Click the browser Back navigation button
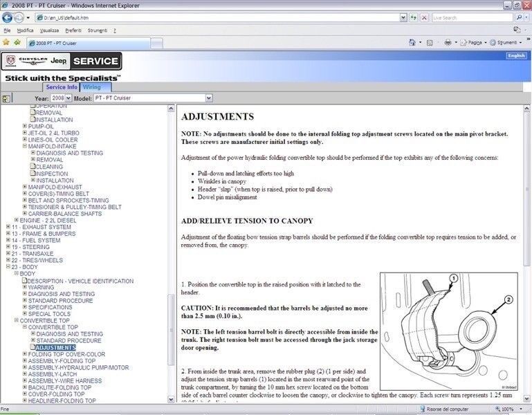 point(9,18)
